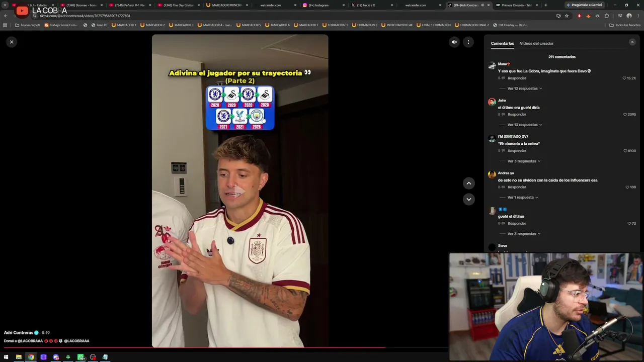Click the 'Pregúntale a Gemini' button
The image size is (644, 362).
coord(584,5)
